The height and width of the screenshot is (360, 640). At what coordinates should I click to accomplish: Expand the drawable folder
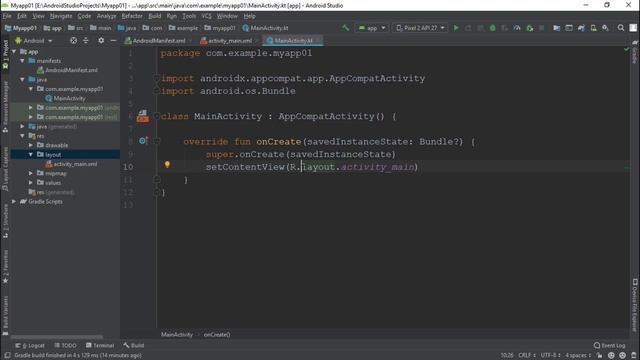pos(31,145)
